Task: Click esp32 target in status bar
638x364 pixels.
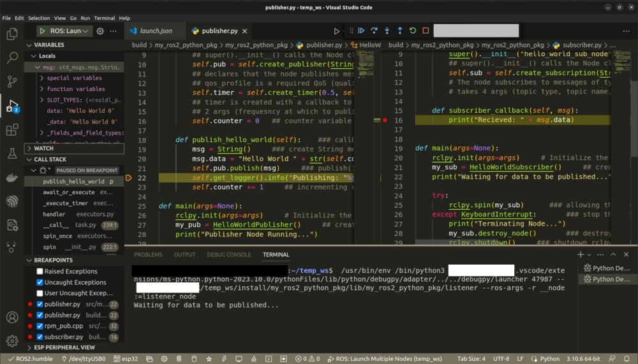Action: [126, 359]
